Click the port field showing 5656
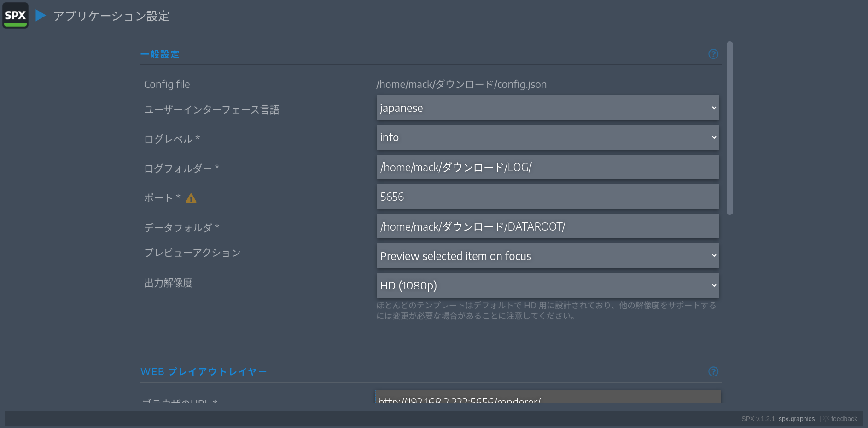The height and width of the screenshot is (428, 868). pyautogui.click(x=548, y=197)
